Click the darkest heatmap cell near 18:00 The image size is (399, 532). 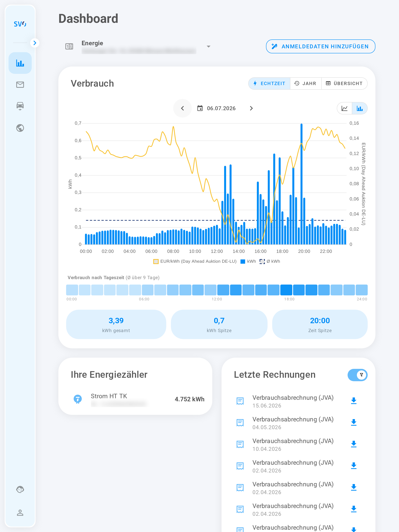coord(286,290)
